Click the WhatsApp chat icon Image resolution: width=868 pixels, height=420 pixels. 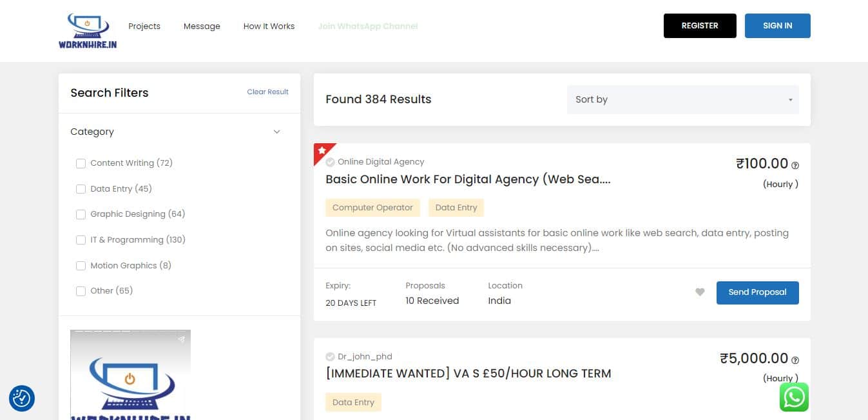tap(794, 397)
